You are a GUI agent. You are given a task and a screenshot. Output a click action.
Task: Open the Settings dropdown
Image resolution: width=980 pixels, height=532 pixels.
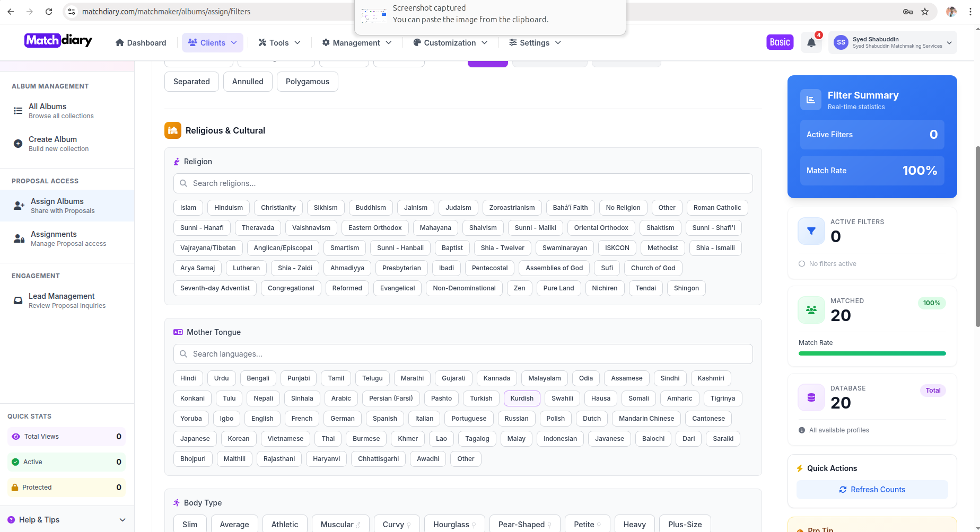535,42
